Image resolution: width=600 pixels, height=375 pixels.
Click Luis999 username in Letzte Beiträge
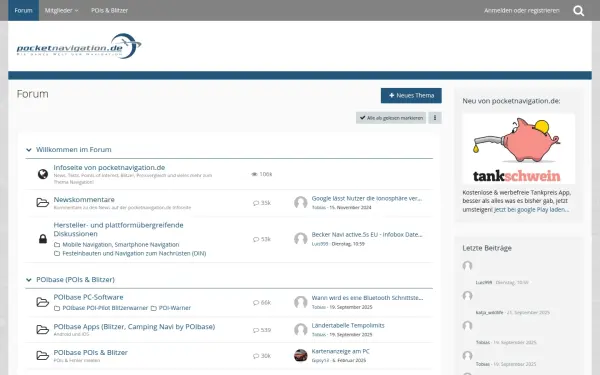coord(484,282)
